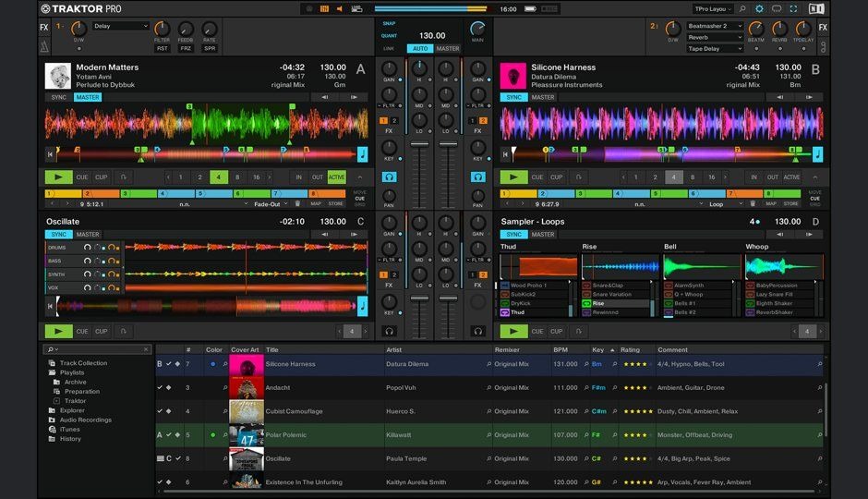Collapse Deck B advanced panel chevron
The image size is (868, 499).
point(814,177)
